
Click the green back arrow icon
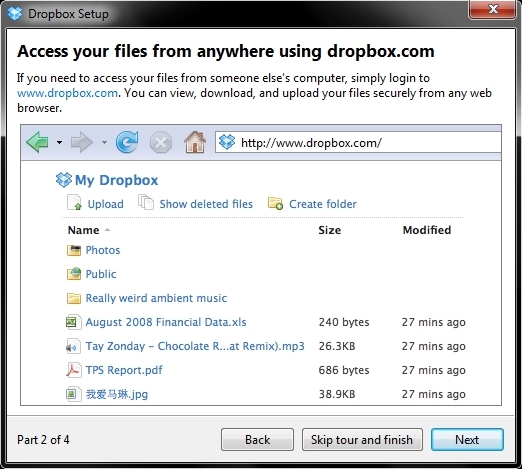pos(37,142)
